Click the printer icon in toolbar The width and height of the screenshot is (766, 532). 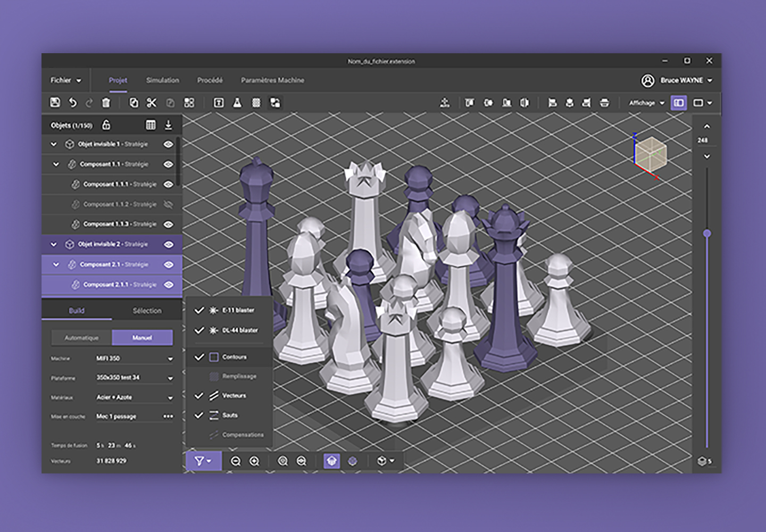(604, 103)
